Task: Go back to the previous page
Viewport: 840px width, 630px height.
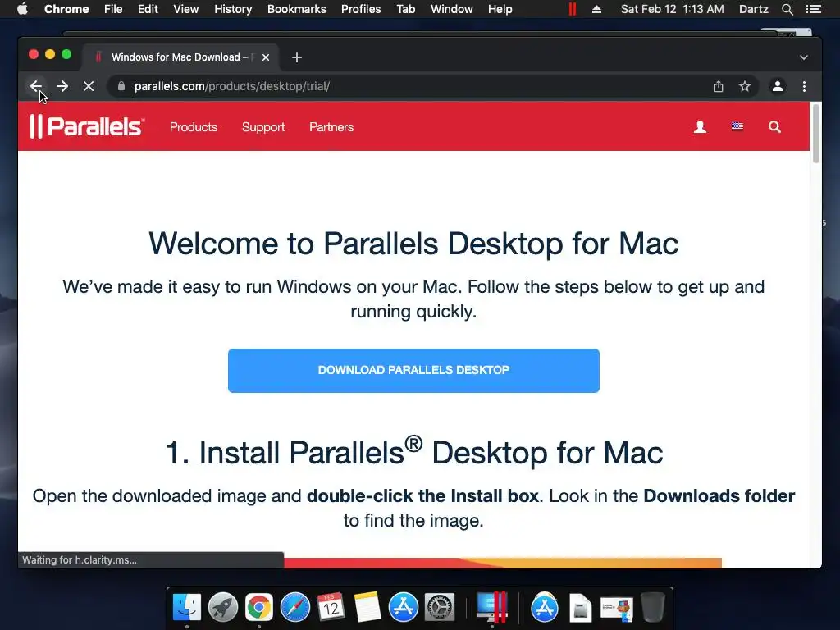Action: click(x=36, y=86)
